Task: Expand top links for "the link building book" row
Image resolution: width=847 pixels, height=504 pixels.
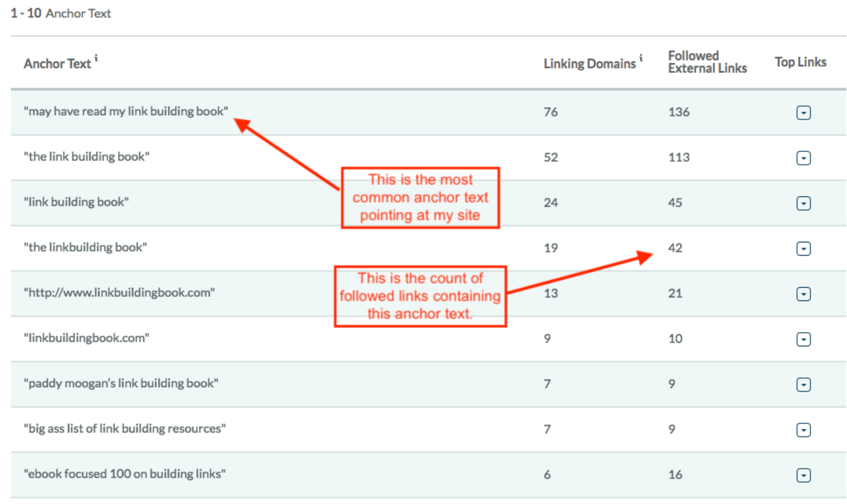Action: click(803, 158)
